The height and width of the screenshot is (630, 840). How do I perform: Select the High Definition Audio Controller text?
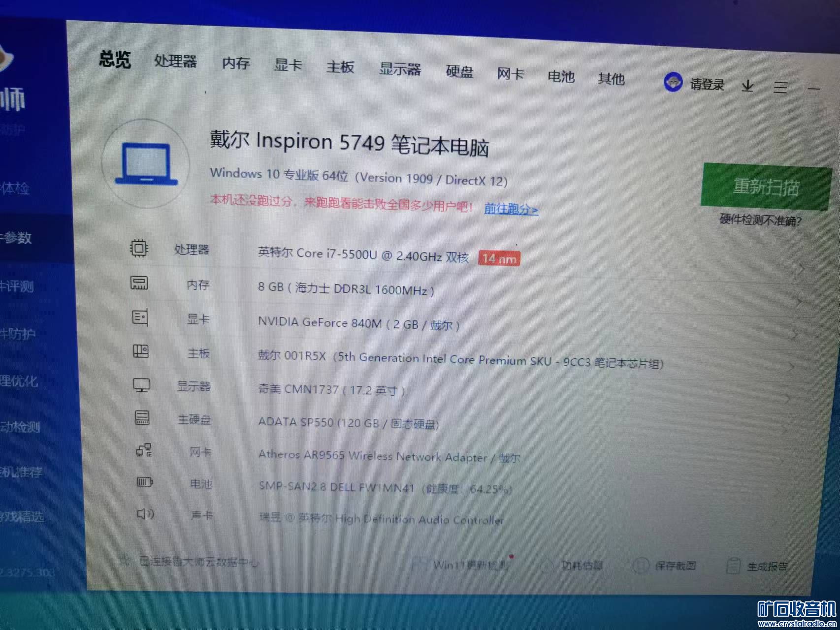coord(382,518)
